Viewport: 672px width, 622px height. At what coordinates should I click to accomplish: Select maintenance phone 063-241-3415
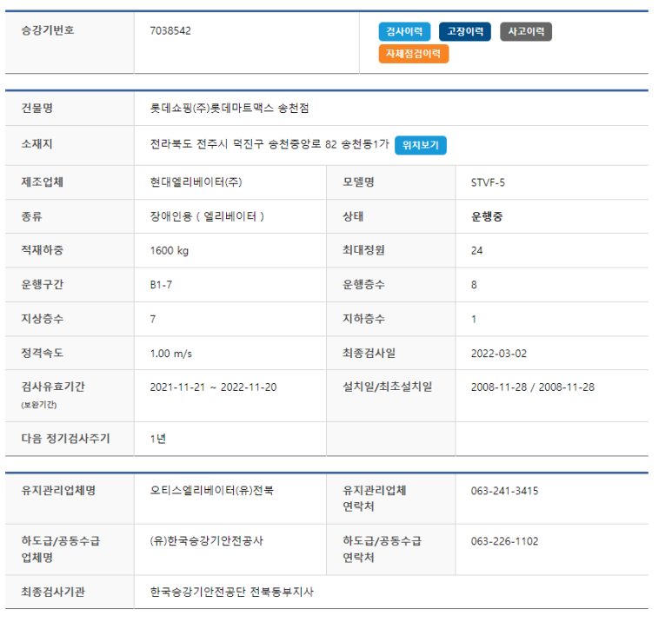click(504, 492)
